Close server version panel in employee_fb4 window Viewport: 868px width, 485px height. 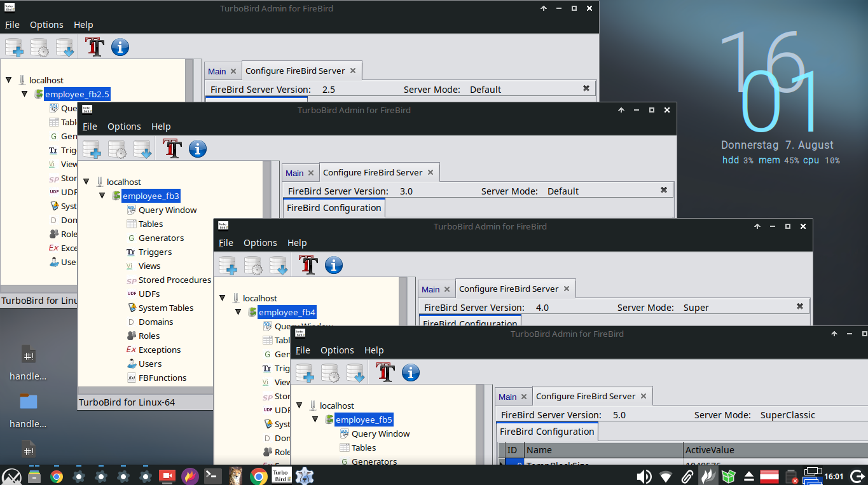800,306
